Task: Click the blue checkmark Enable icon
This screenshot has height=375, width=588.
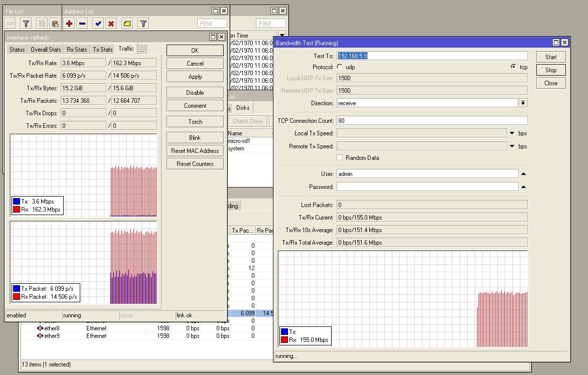Action: point(98,24)
